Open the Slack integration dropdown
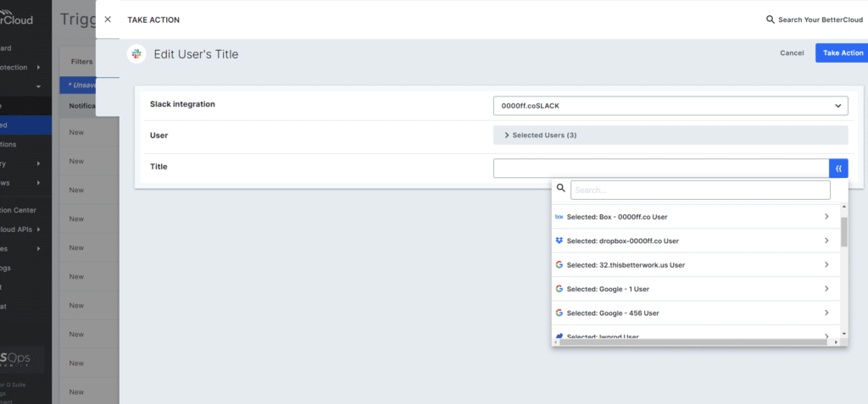Image resolution: width=868 pixels, height=404 pixels. pyautogui.click(x=670, y=106)
